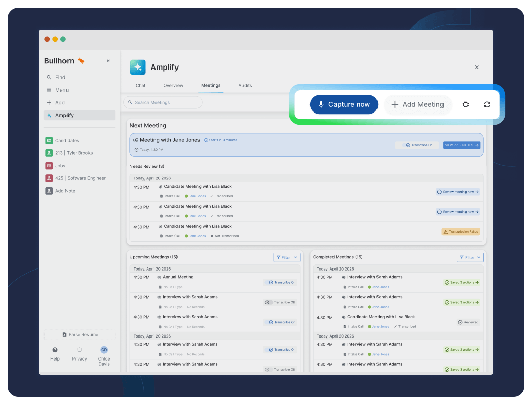Click the Starts in 3 minutes indicator
This screenshot has height=404, width=532.
[x=220, y=140]
